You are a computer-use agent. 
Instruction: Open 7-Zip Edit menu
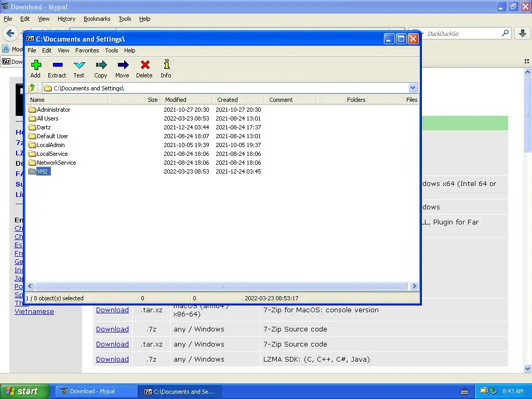coord(47,50)
